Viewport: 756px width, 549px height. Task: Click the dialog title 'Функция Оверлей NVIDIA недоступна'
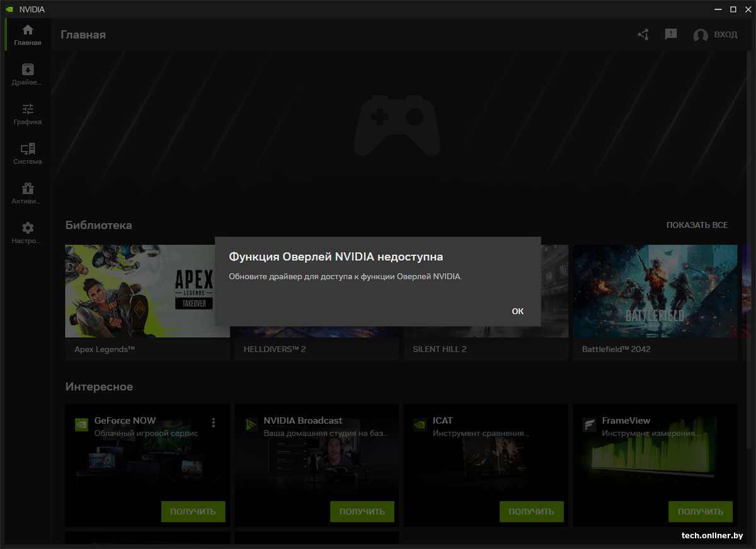tap(336, 257)
